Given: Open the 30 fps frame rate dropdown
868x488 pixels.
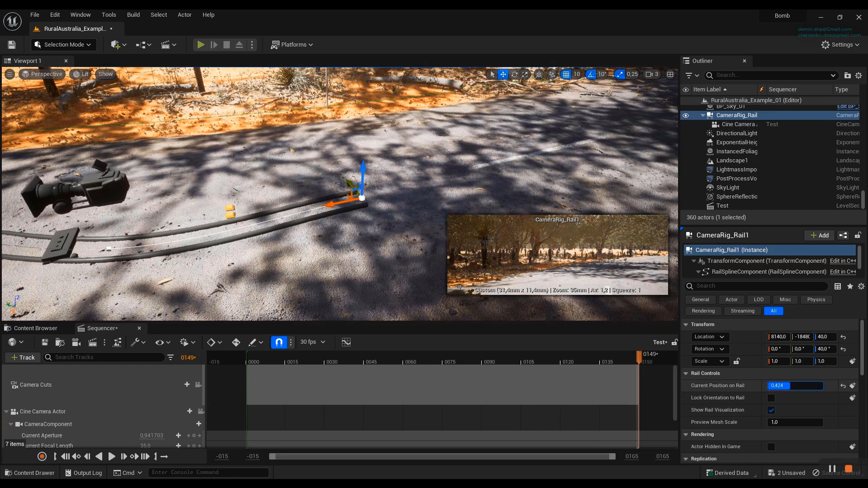Looking at the screenshot, I should [x=313, y=342].
